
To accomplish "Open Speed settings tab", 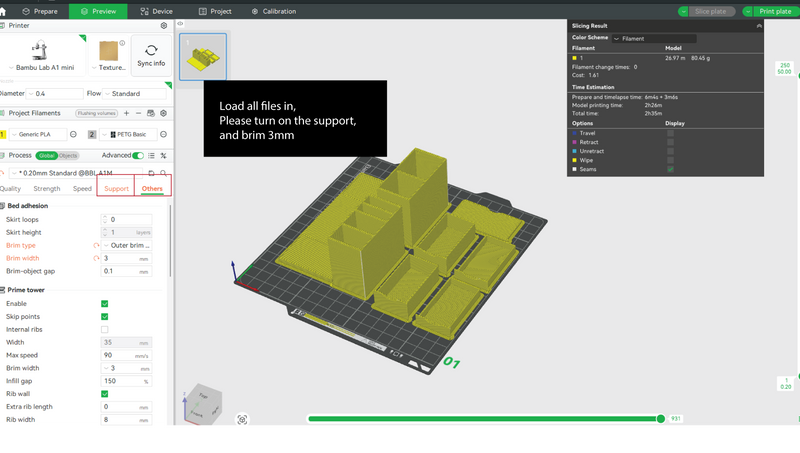I will pos(82,189).
